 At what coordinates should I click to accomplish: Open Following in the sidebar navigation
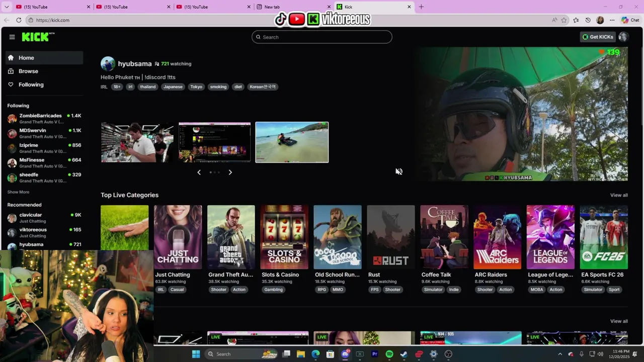point(44,84)
